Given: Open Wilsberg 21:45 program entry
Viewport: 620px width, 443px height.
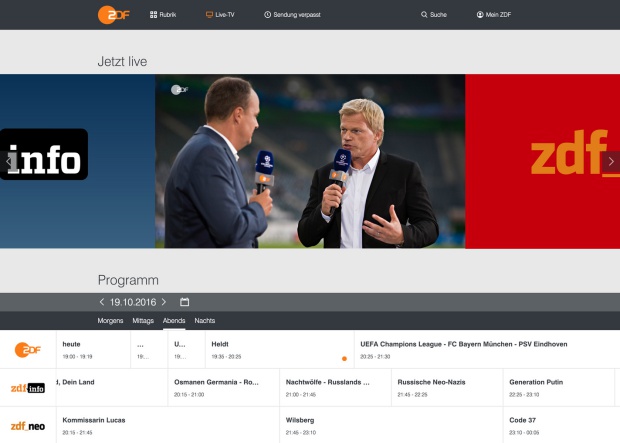Looking at the screenshot, I should pyautogui.click(x=391, y=426).
